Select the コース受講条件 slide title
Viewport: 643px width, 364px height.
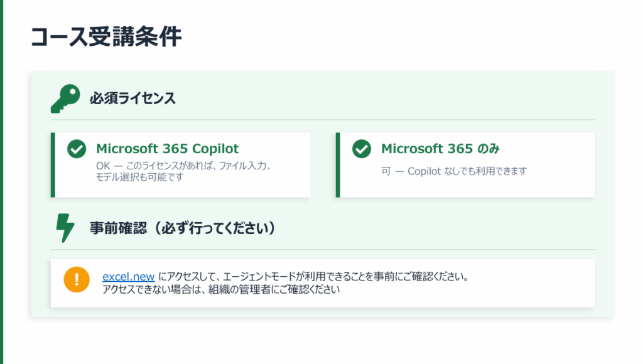point(106,37)
